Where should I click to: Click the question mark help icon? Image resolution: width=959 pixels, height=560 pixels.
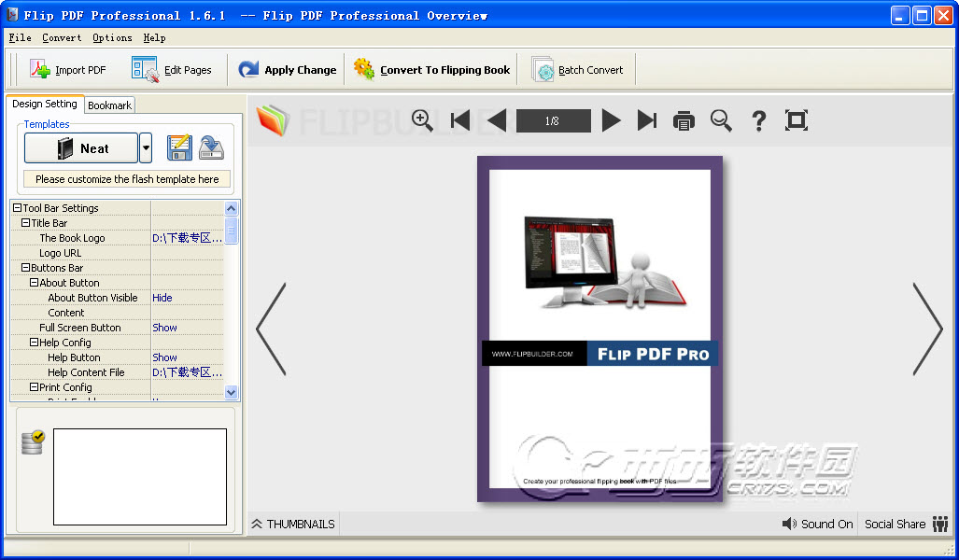click(758, 120)
